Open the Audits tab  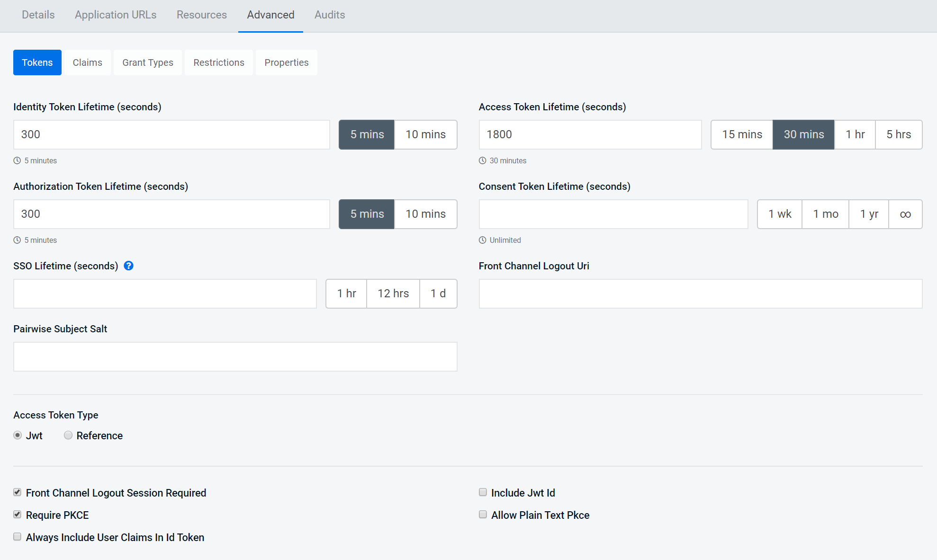(x=329, y=15)
